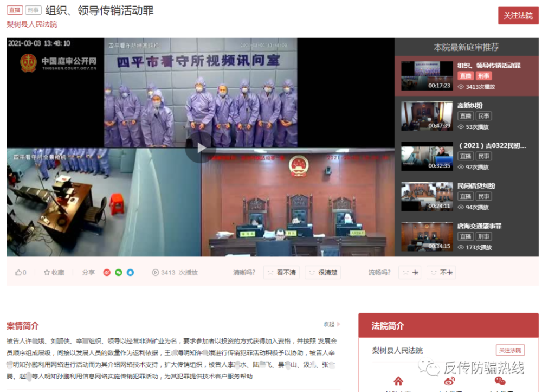Click the star 收藏 favorite icon
This screenshot has height=392, width=542.
[47, 272]
